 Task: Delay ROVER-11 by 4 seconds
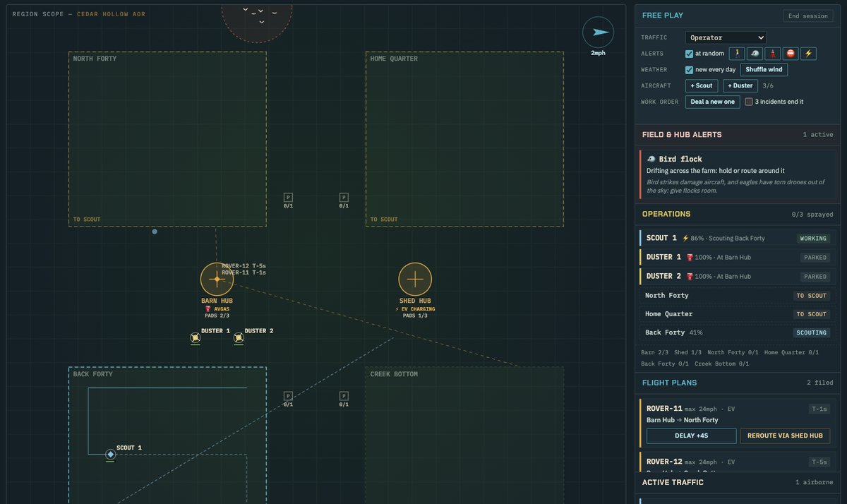[x=691, y=436]
